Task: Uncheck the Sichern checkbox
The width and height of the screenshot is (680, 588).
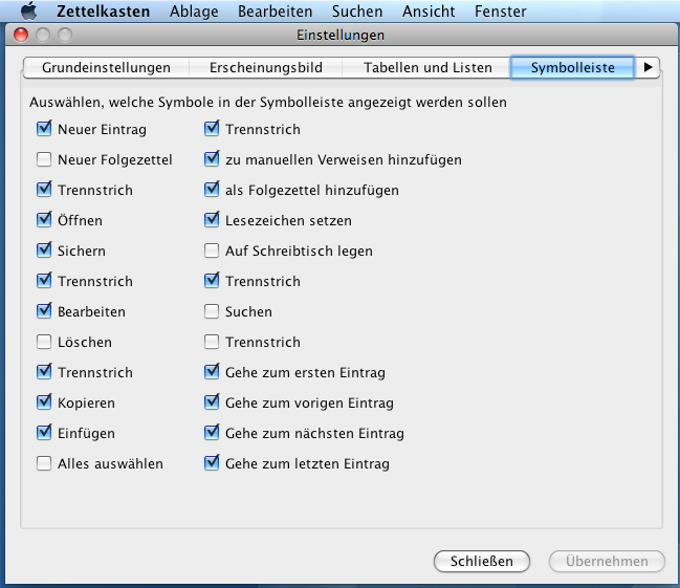Action: [44, 250]
